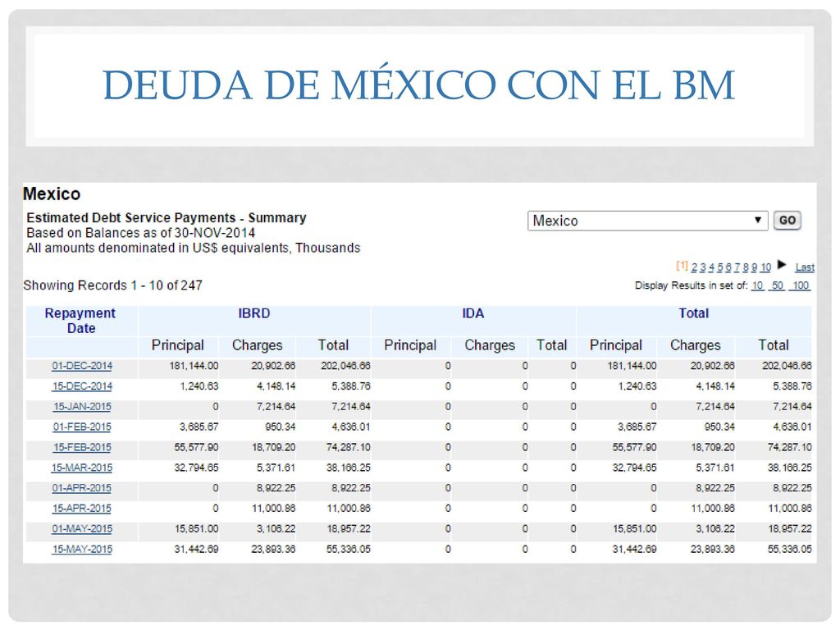Screen dimensions: 840x630
Task: Select IBRD charges 8,922.25 for 01-APR-2015
Action: pos(276,488)
